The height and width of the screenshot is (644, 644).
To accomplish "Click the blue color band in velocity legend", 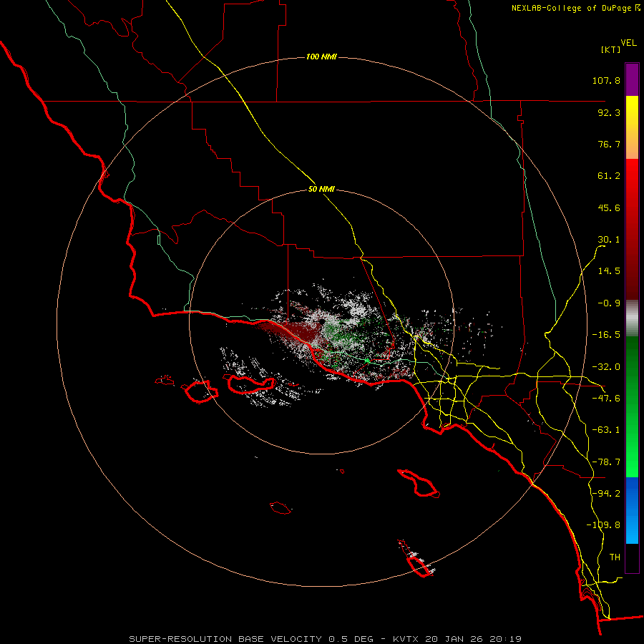I will click(632, 510).
